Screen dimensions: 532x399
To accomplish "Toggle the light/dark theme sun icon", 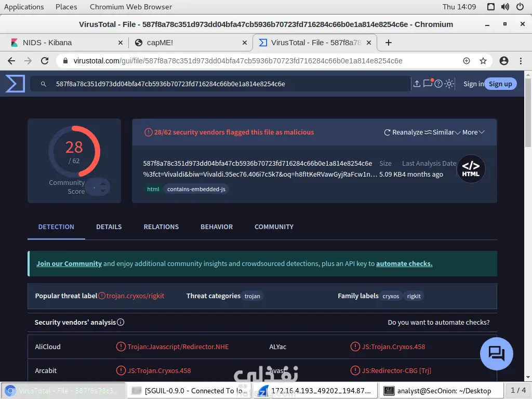I will pyautogui.click(x=449, y=84).
